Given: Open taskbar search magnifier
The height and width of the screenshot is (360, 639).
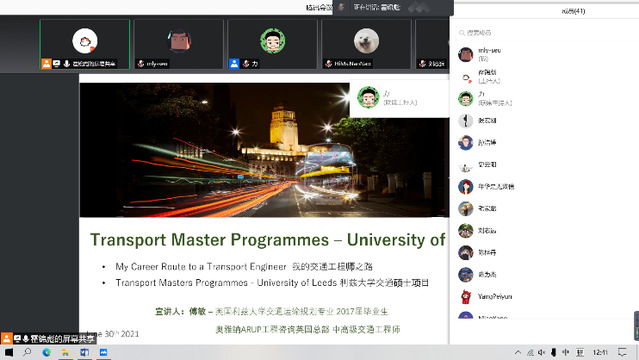Looking at the screenshot, I should (x=27, y=352).
